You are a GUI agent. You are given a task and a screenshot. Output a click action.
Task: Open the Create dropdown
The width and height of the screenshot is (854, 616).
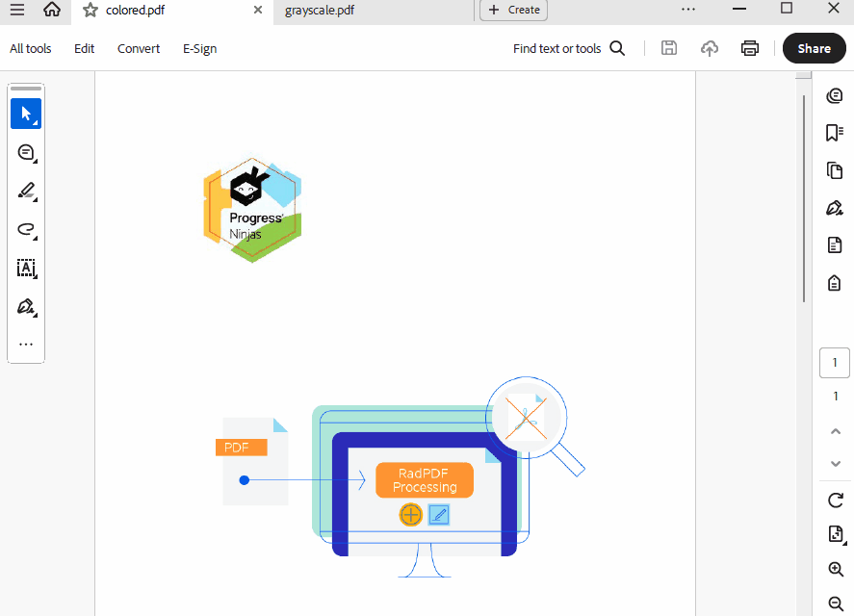pos(513,10)
